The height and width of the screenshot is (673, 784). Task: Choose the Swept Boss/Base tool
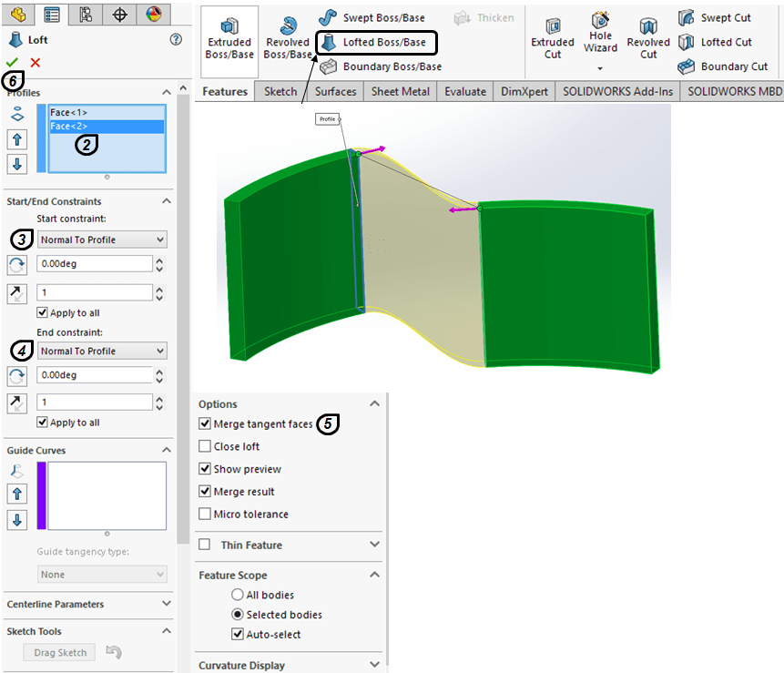coord(370,18)
